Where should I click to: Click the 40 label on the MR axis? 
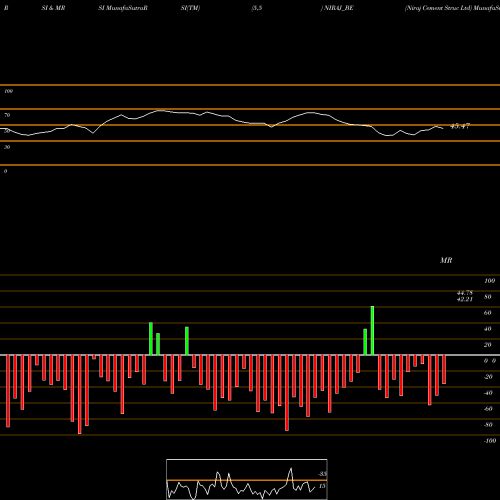coord(487,329)
